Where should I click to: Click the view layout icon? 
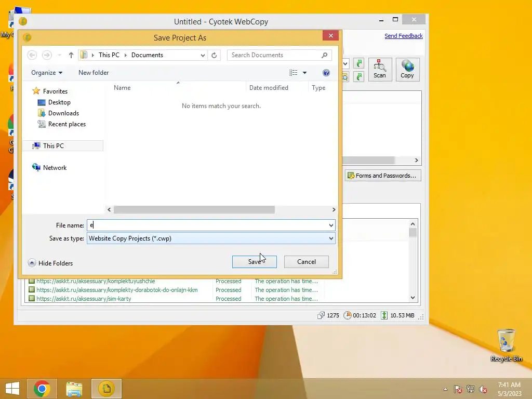tap(293, 73)
